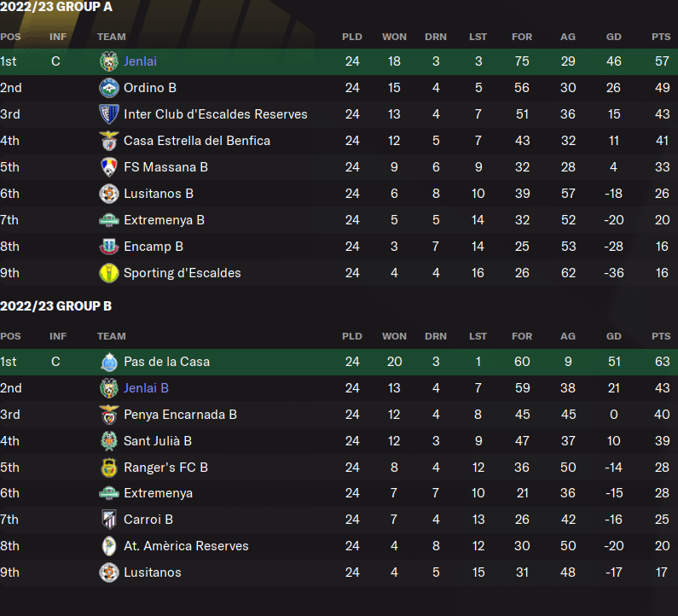The image size is (678, 616).
Task: Click the Sant Julià B crest
Action: click(x=108, y=441)
